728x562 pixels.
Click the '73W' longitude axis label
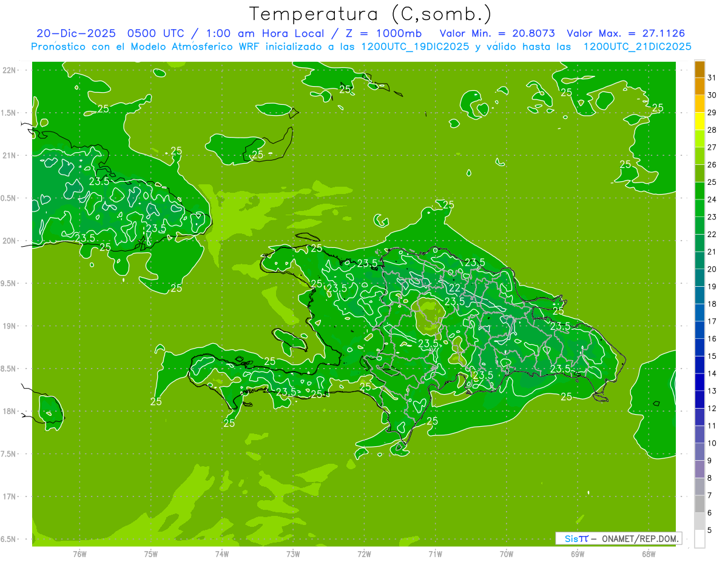click(293, 554)
